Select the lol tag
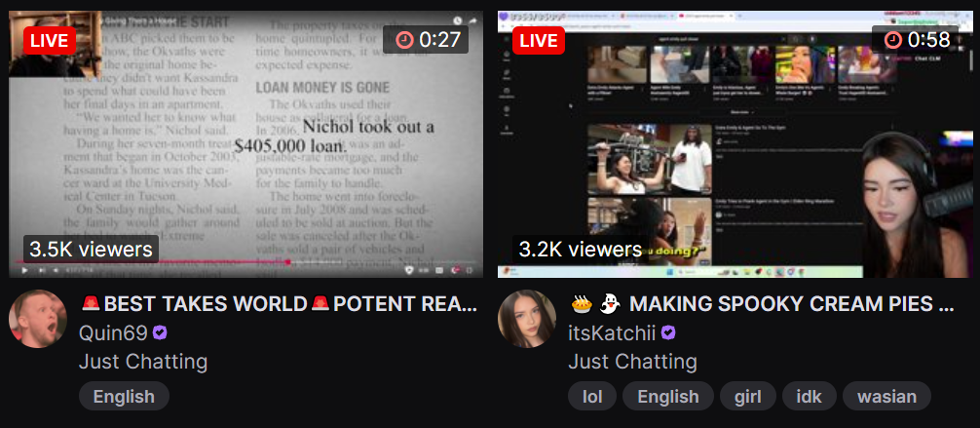 (x=592, y=396)
